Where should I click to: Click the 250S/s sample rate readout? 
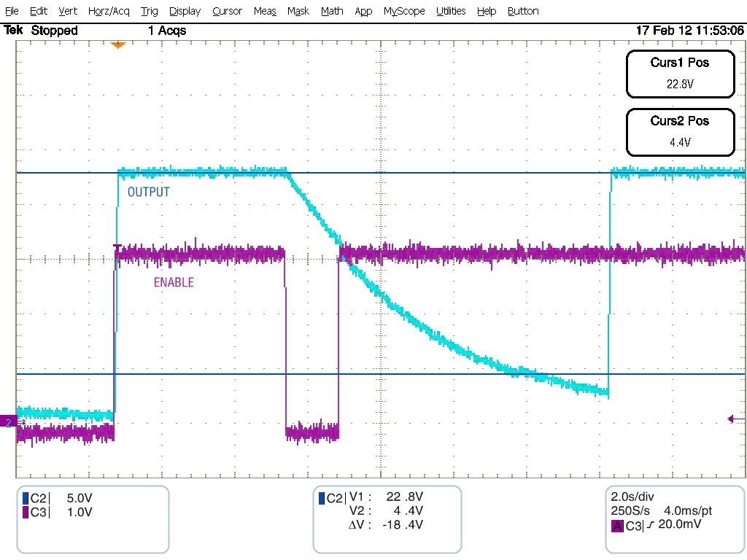point(630,511)
